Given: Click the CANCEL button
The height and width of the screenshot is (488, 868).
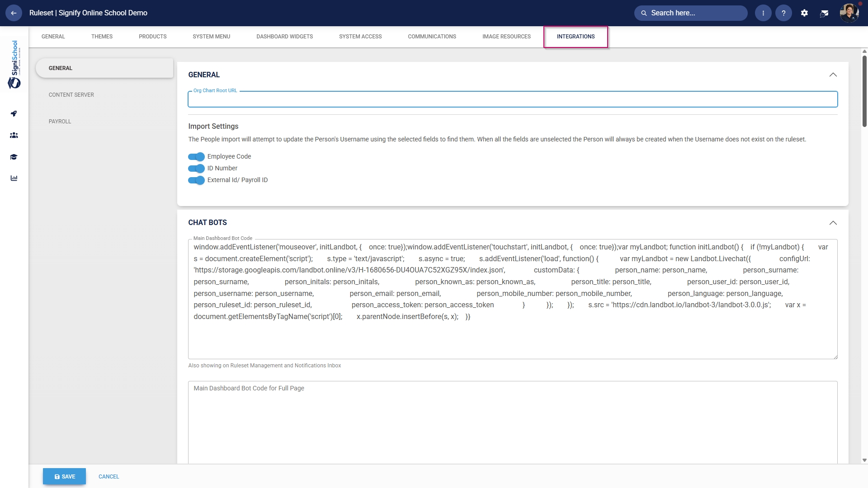Looking at the screenshot, I should click(x=108, y=477).
